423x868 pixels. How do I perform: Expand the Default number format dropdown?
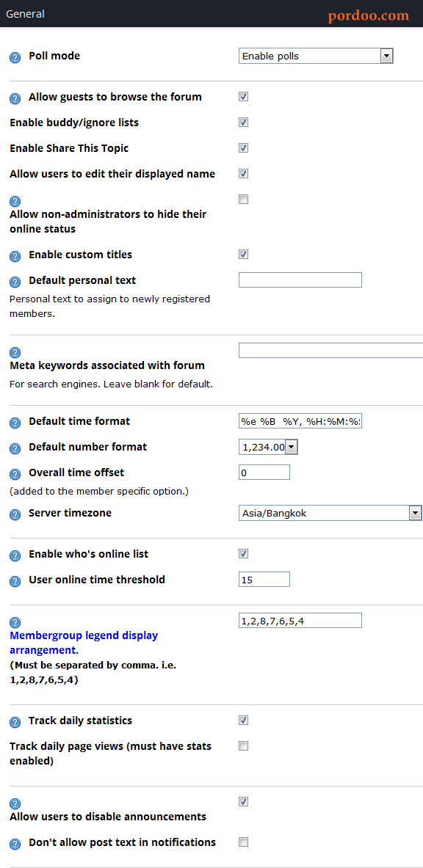[x=268, y=447]
